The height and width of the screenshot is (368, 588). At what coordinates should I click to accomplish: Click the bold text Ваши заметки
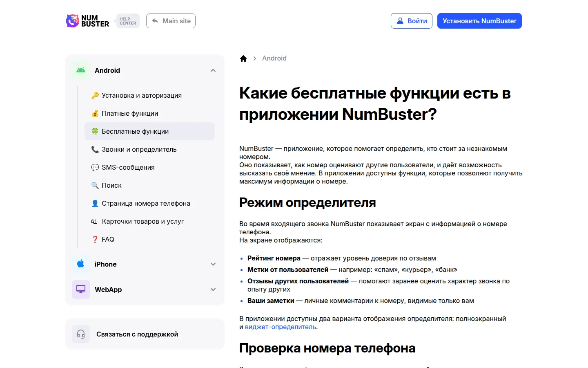pos(271,301)
